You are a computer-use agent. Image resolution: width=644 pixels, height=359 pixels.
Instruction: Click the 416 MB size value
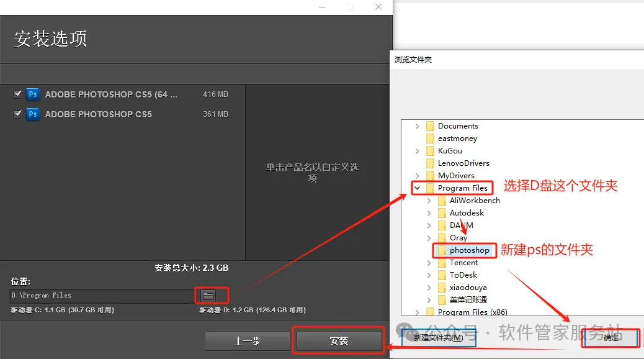[x=215, y=94]
